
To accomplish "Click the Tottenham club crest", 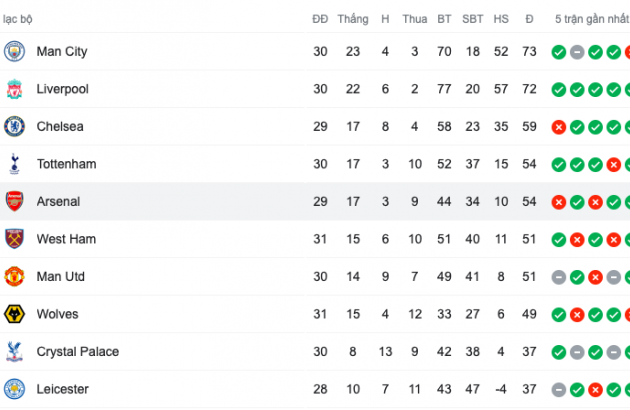I will [14, 164].
